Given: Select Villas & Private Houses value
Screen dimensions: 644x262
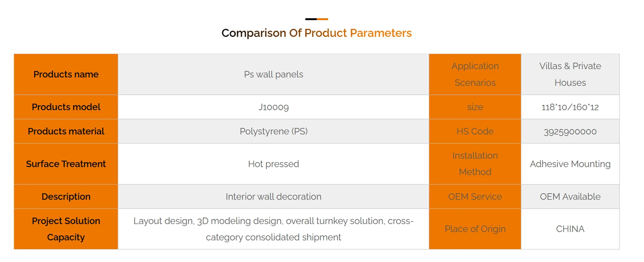Looking at the screenshot, I should [570, 74].
